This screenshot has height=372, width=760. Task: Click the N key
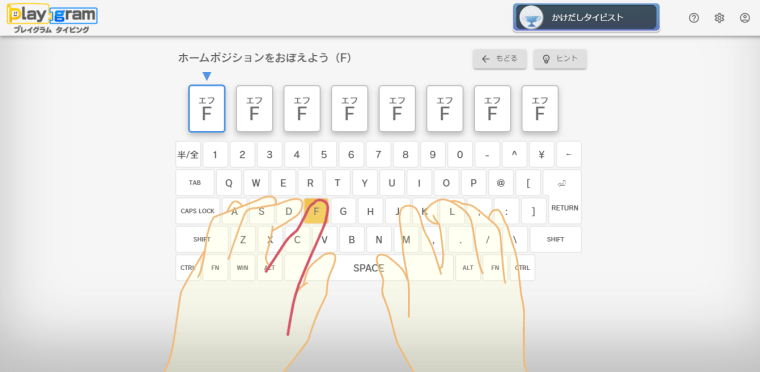[379, 239]
